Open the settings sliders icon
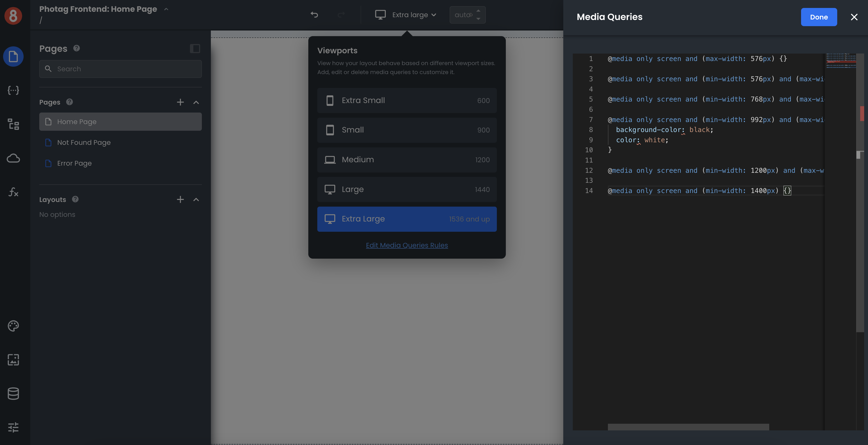The width and height of the screenshot is (868, 445). tap(13, 427)
